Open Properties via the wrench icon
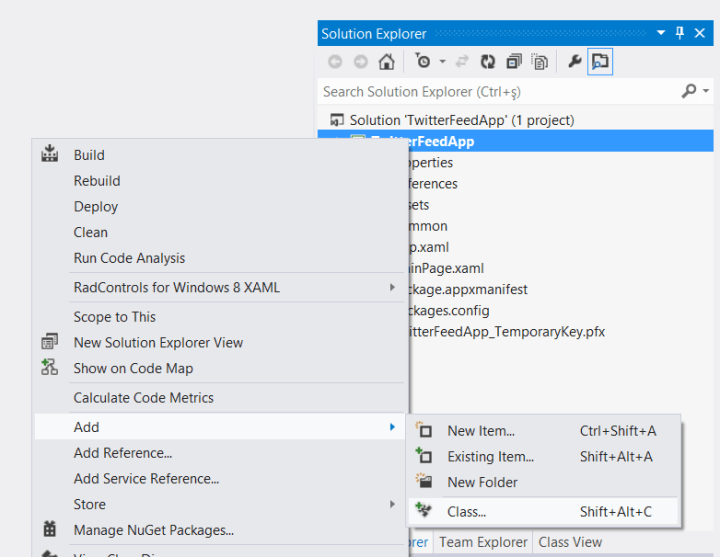The height and width of the screenshot is (557, 720). coord(574,62)
